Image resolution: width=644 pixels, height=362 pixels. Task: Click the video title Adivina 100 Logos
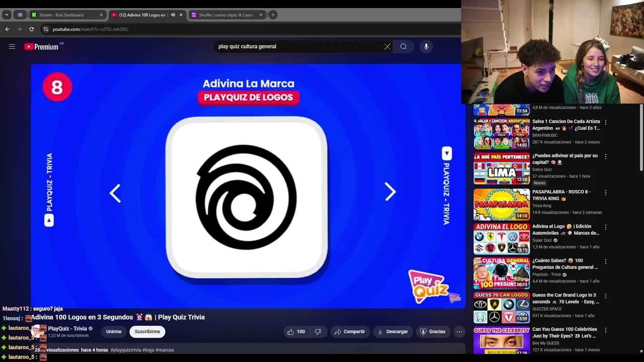click(119, 317)
